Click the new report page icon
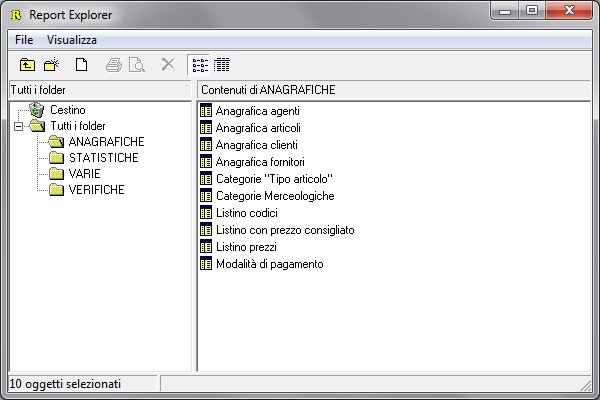The width and height of the screenshot is (600, 400). [x=81, y=65]
